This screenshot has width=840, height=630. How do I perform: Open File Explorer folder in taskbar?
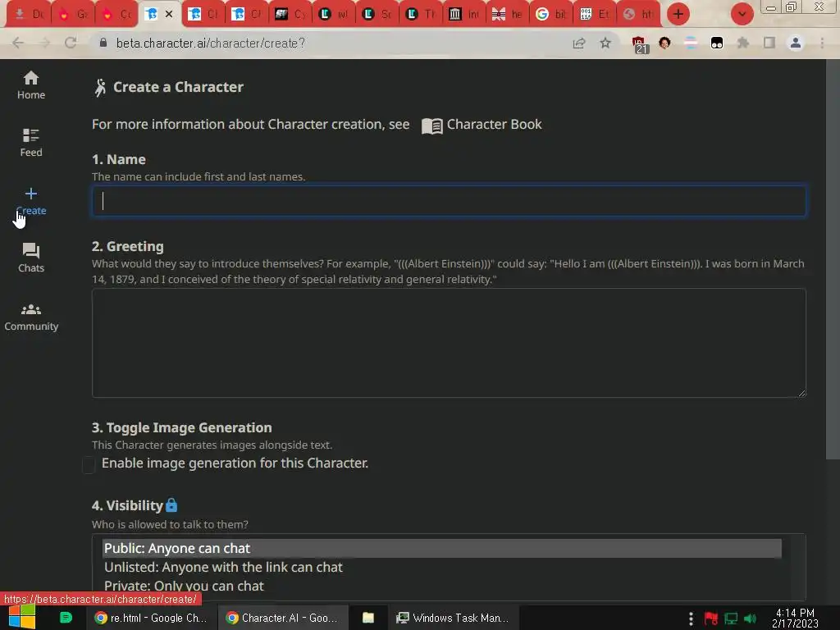(368, 618)
